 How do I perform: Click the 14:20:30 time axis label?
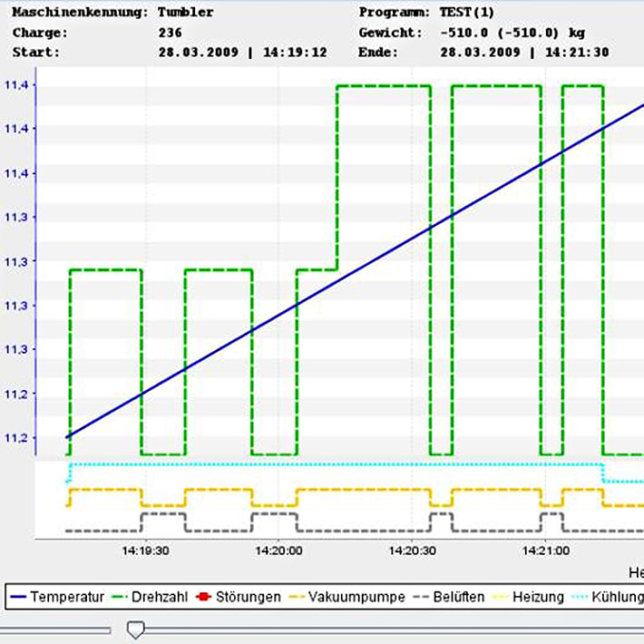pyautogui.click(x=412, y=551)
